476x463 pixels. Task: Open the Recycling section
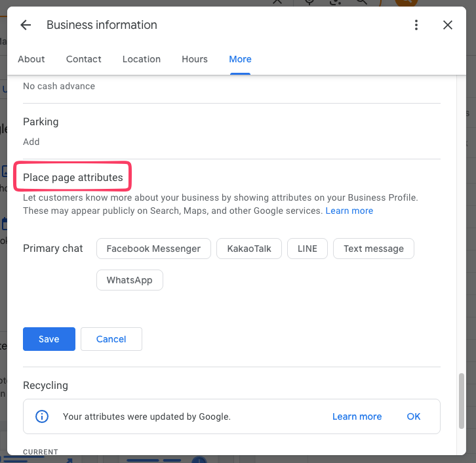tap(45, 385)
